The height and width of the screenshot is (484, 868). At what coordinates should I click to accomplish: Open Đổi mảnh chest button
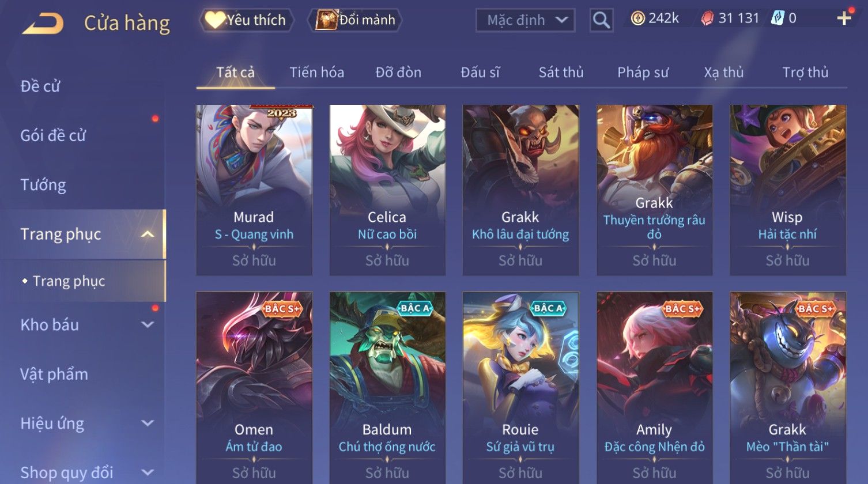(355, 20)
